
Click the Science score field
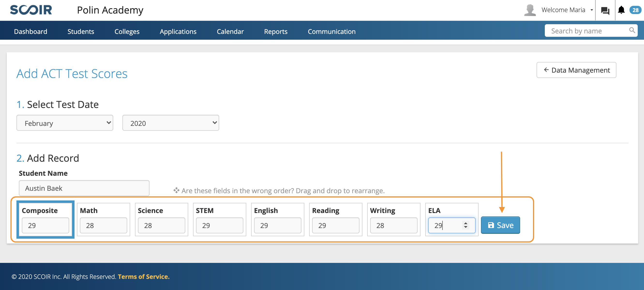pos(161,225)
